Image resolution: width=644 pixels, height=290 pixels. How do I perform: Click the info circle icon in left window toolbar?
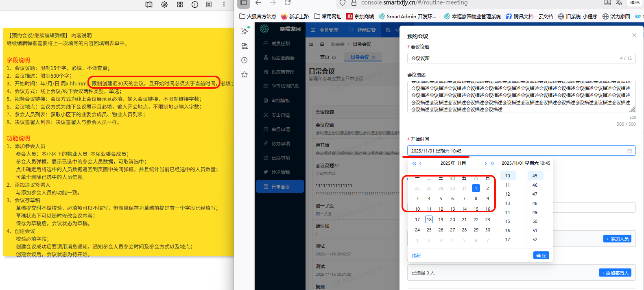coord(195,4)
